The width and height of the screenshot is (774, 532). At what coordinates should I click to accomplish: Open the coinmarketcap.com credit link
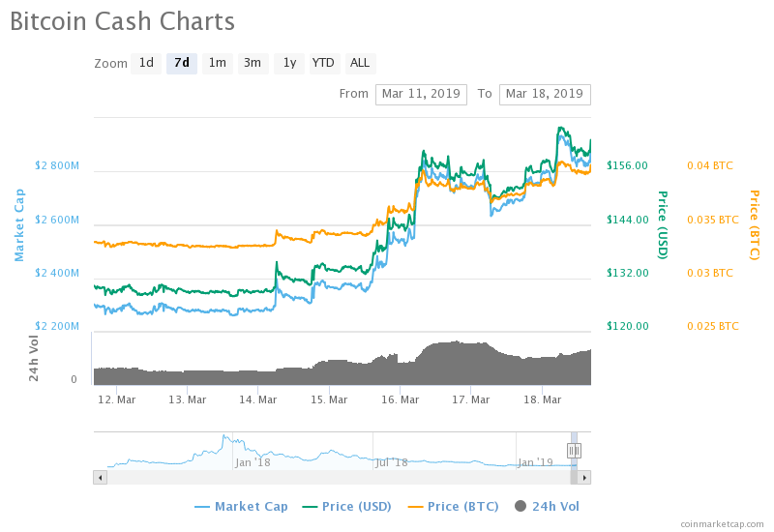pos(722,523)
